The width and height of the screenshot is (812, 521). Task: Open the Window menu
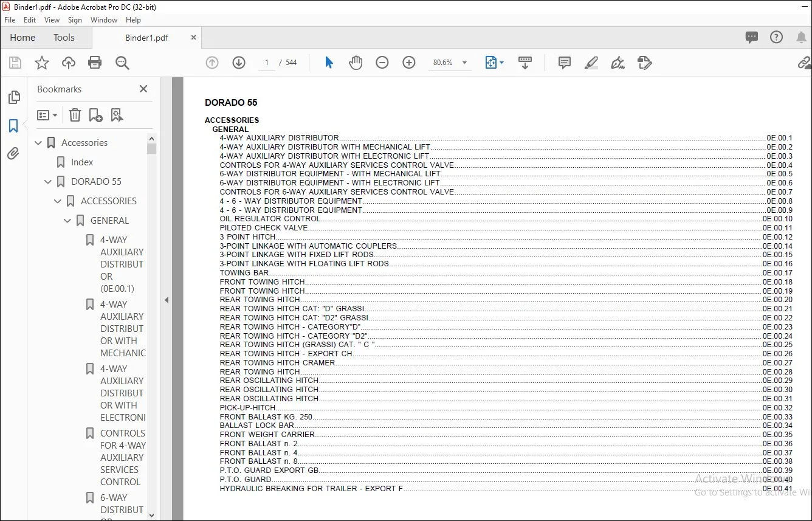tap(104, 20)
